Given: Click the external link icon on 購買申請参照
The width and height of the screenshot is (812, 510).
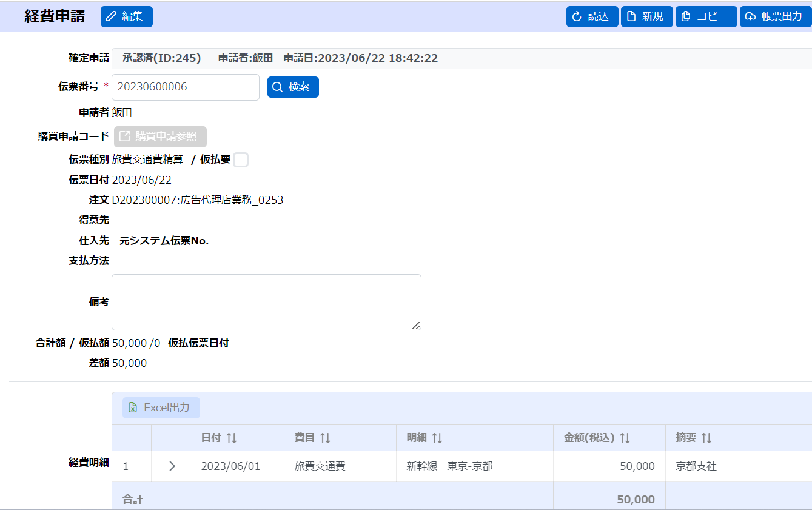Looking at the screenshot, I should coord(124,136).
